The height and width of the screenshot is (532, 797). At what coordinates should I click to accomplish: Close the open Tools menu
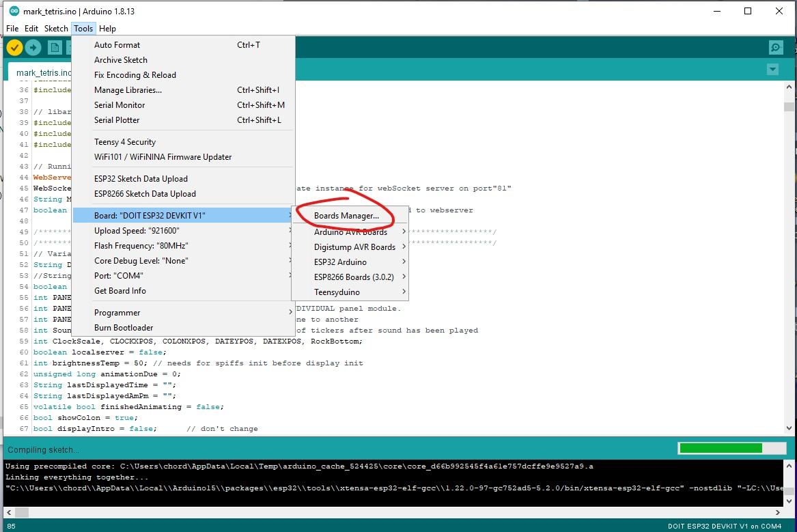83,29
